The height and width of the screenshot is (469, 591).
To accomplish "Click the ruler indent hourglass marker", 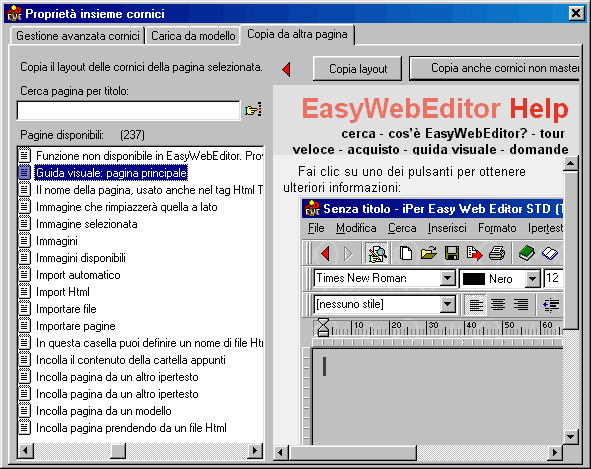I will click(x=323, y=327).
